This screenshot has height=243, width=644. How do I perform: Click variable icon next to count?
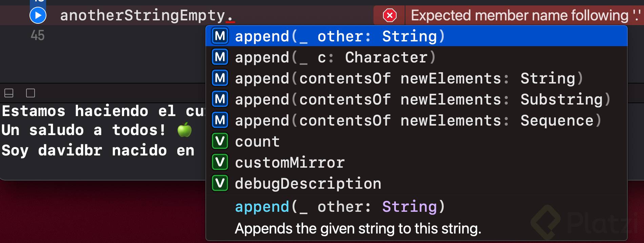[x=220, y=141]
